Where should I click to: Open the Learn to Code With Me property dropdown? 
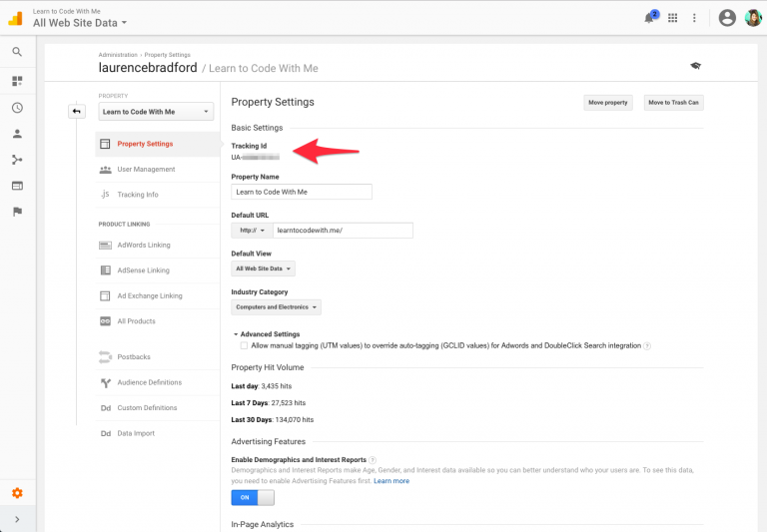[x=156, y=112]
